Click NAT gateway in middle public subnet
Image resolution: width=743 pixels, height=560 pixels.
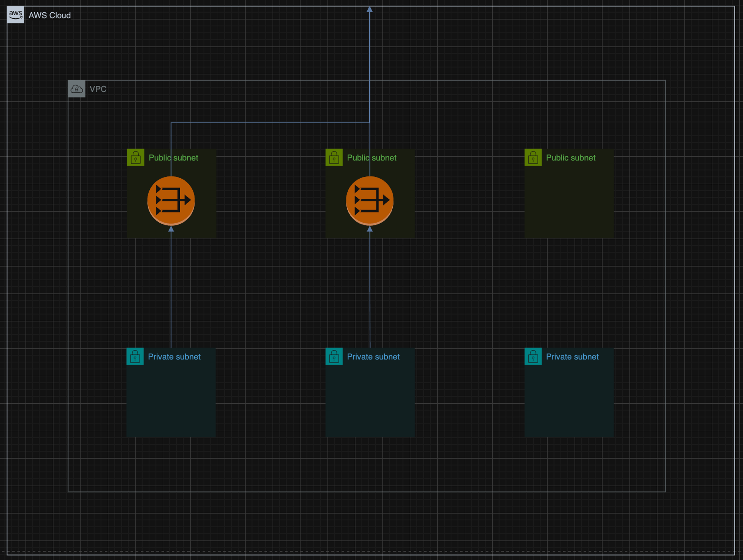[x=370, y=201]
